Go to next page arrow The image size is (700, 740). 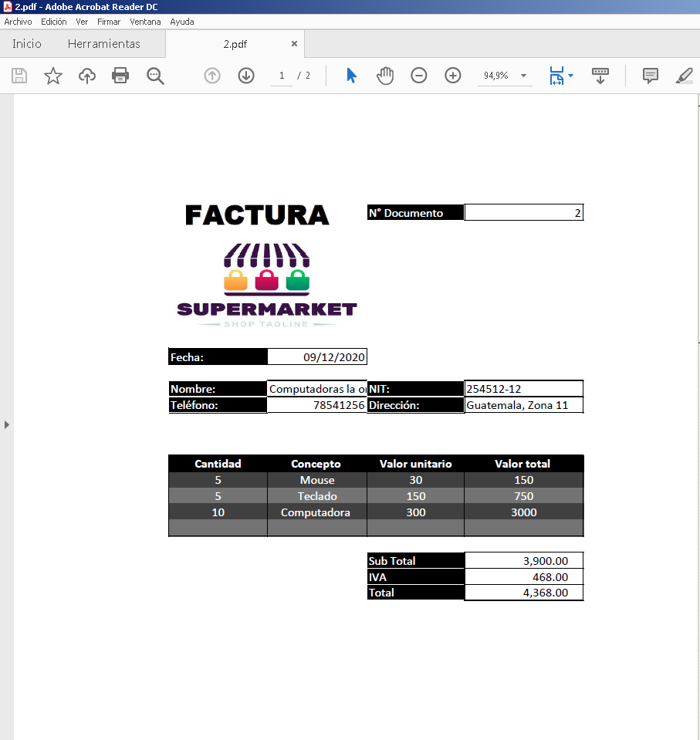(246, 76)
